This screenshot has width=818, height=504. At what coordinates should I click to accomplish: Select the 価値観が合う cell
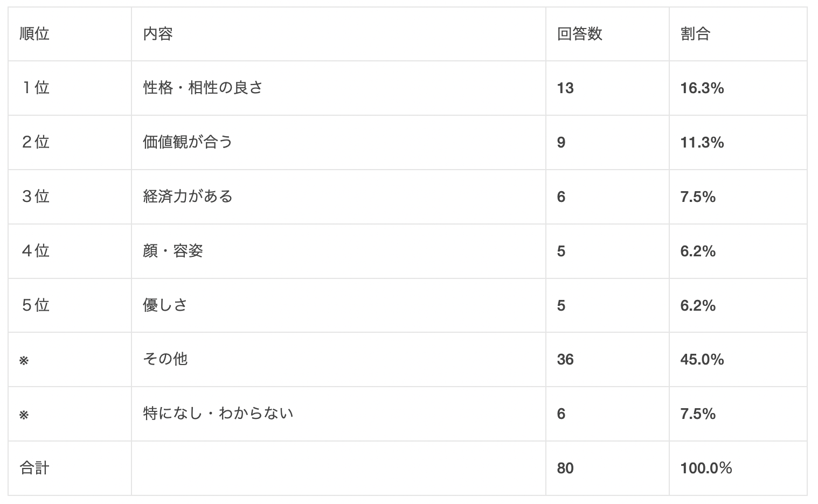coord(188,142)
